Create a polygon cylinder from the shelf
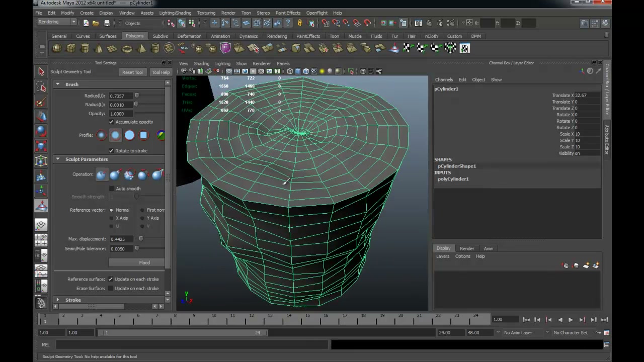644x362 pixels. coord(85,48)
